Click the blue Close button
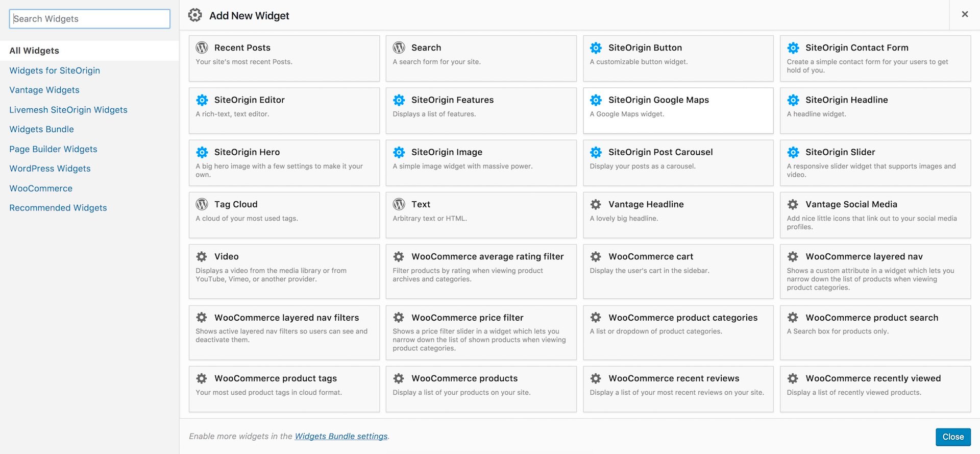 click(x=953, y=437)
